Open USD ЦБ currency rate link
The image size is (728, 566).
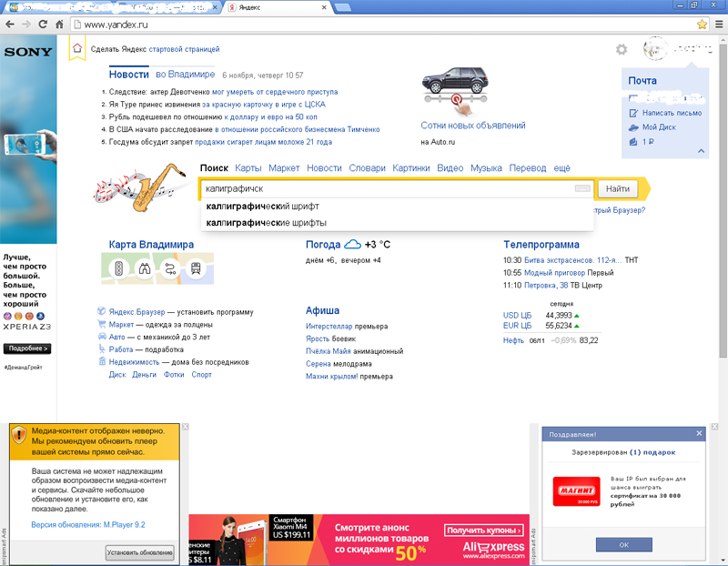517,315
